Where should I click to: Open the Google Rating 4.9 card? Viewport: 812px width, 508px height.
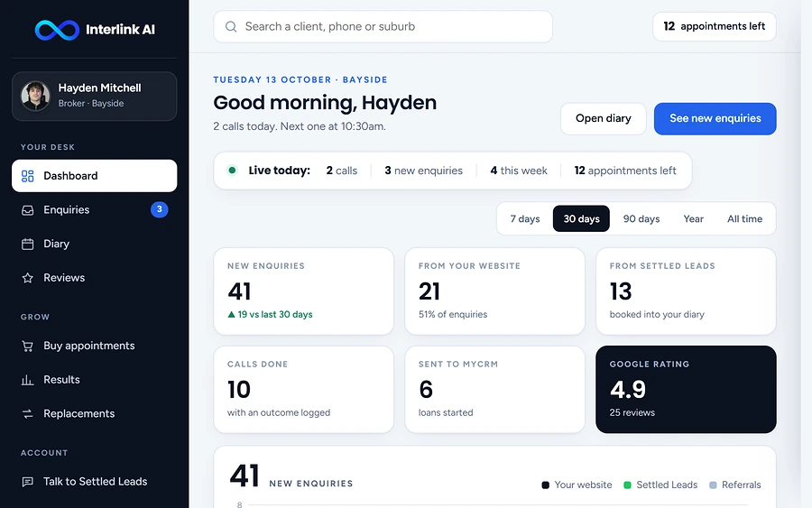[686, 390]
